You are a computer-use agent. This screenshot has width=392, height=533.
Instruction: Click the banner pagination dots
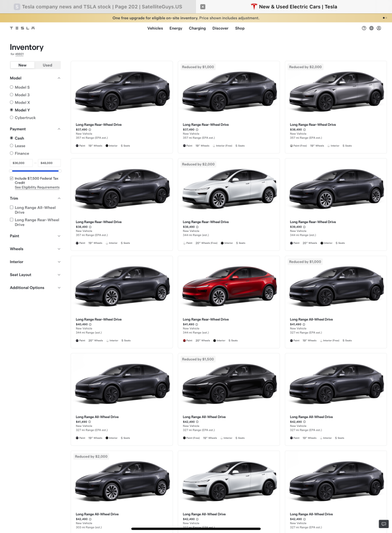click(x=385, y=18)
